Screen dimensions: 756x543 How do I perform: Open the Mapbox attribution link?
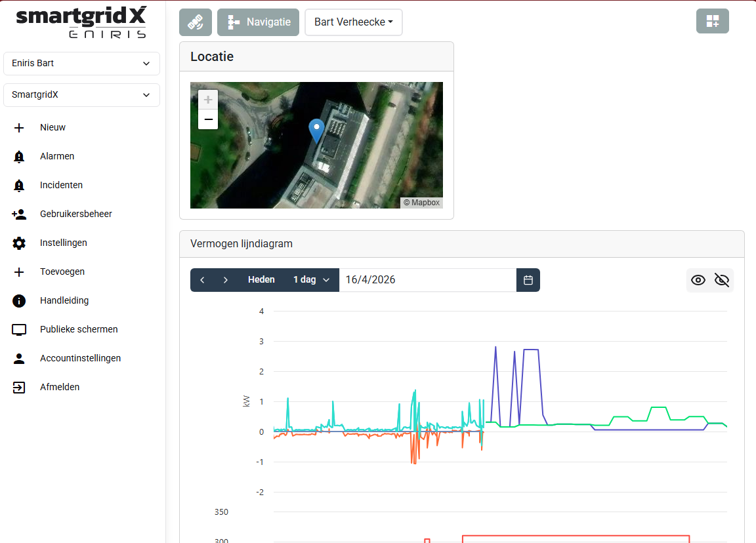[421, 203]
